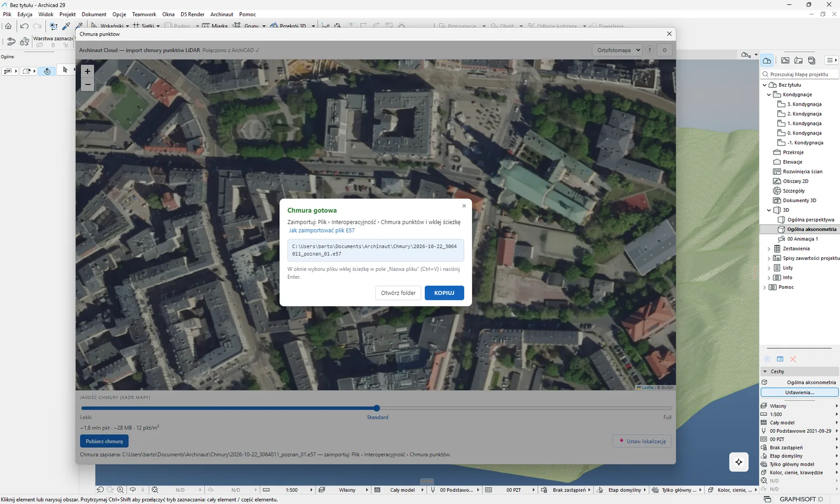Screen dimensions: 840x504
Task: Zoom in on the orthophoto map
Action: click(x=88, y=71)
